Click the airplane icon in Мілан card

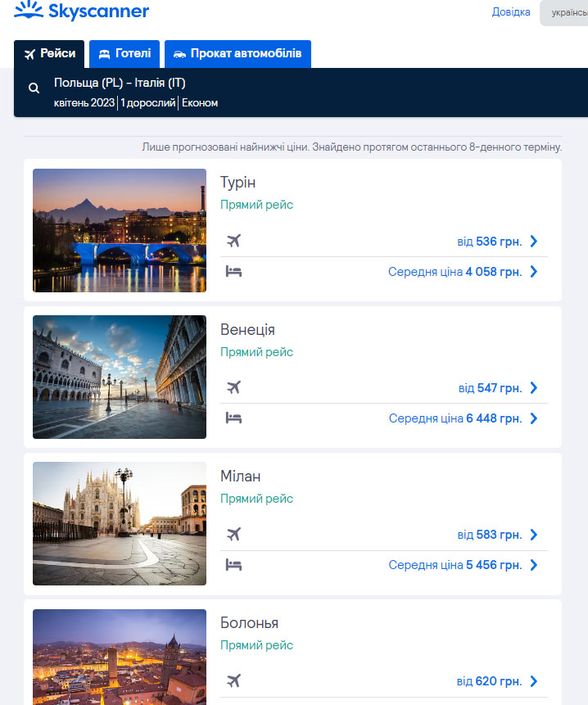[233, 534]
